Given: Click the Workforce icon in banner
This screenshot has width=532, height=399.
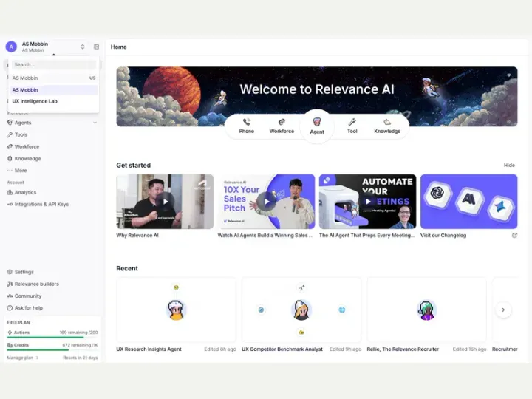Looking at the screenshot, I should click(x=282, y=122).
